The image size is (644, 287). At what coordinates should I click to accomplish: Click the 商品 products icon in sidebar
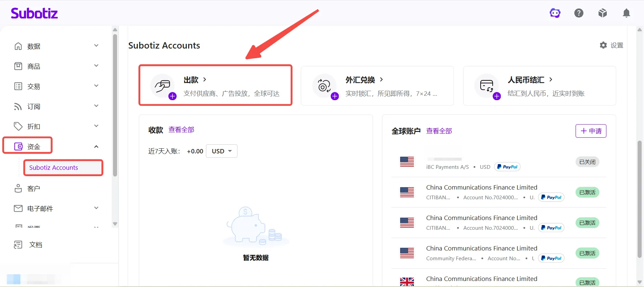[x=18, y=66]
